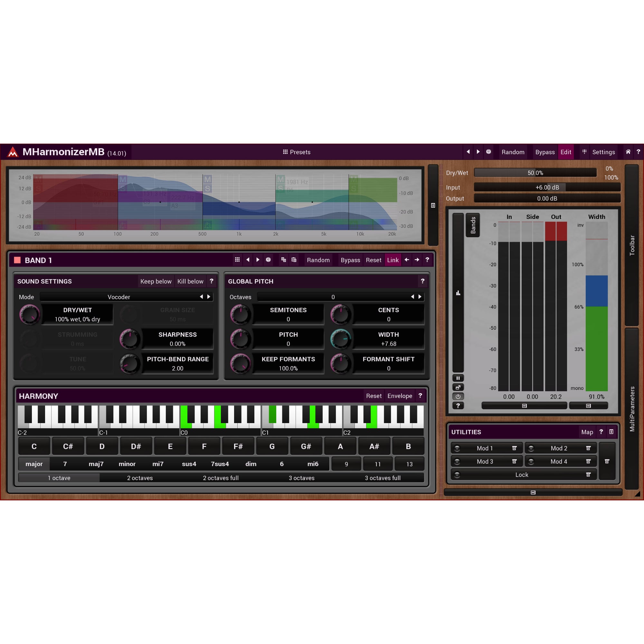
Task: Open Global Pitch help question mark
Action: pos(423,281)
